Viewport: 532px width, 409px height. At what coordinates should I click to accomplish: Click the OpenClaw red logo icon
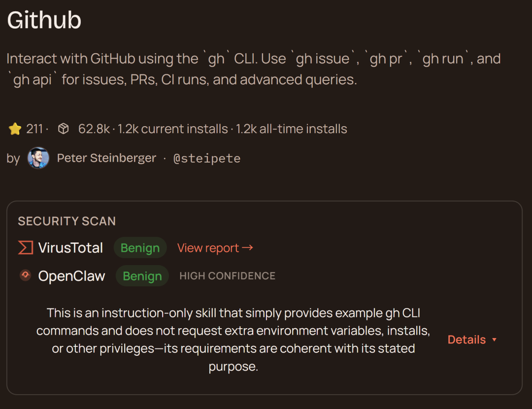(25, 275)
